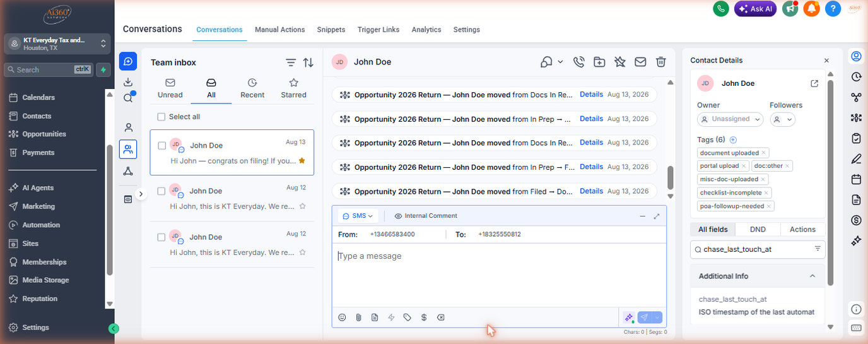Delete the conversation using trash icon
Viewport: 868px width, 344px height.
(660, 62)
